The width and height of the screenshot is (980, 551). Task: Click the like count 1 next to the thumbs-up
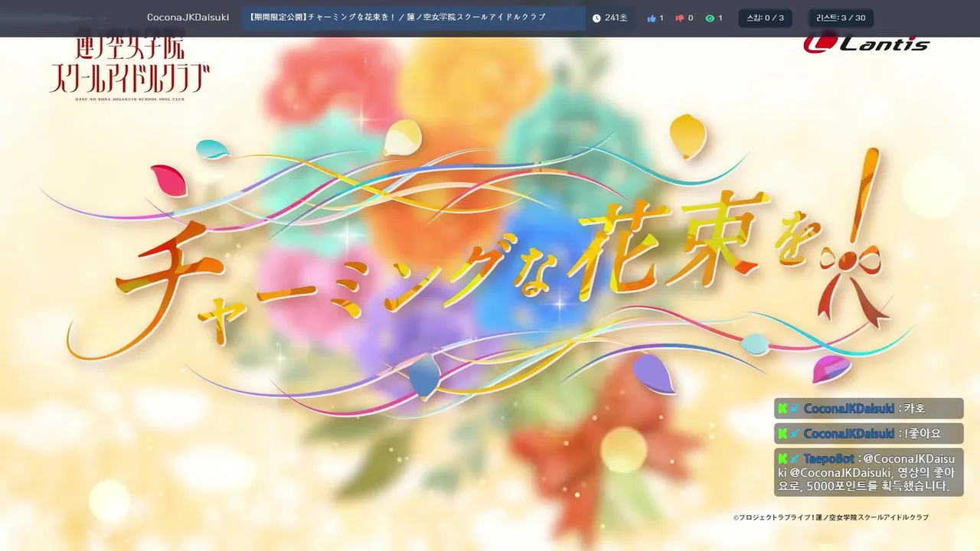click(661, 18)
